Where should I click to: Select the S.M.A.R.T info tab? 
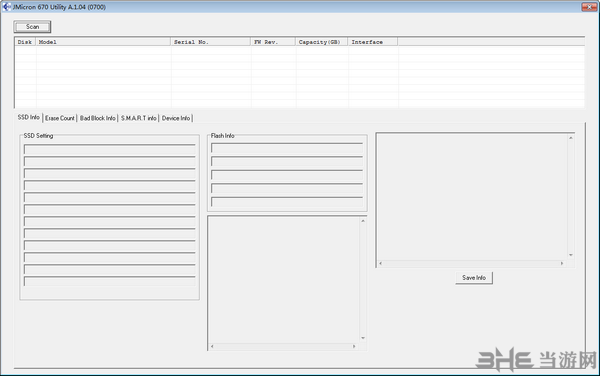(139, 118)
